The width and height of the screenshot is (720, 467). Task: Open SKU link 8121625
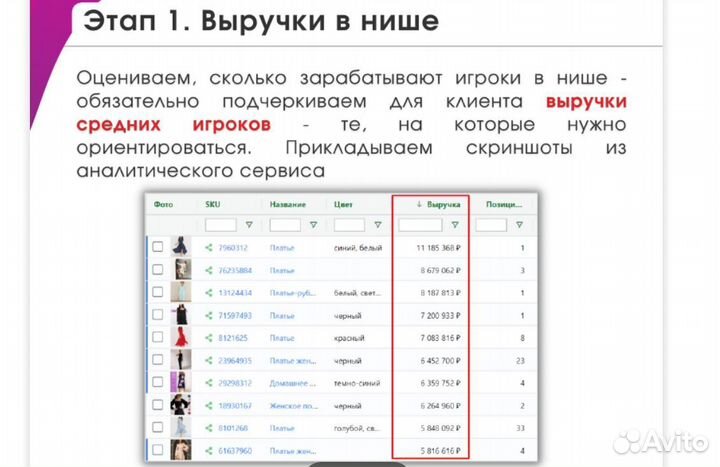click(x=233, y=338)
